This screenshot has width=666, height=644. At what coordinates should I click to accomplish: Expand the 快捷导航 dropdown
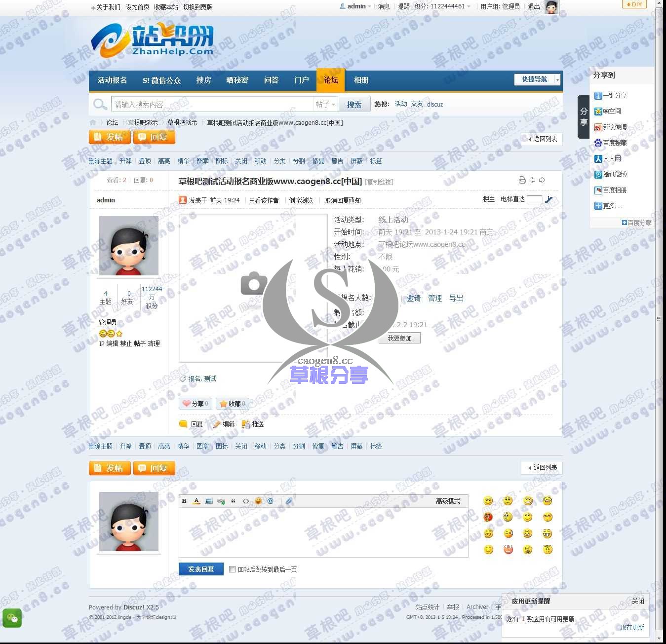[557, 79]
